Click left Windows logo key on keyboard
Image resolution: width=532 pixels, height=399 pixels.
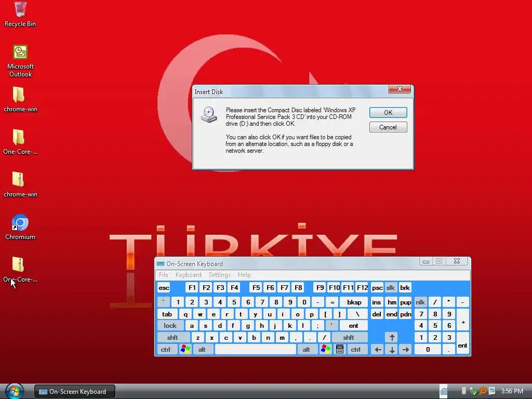tap(185, 349)
